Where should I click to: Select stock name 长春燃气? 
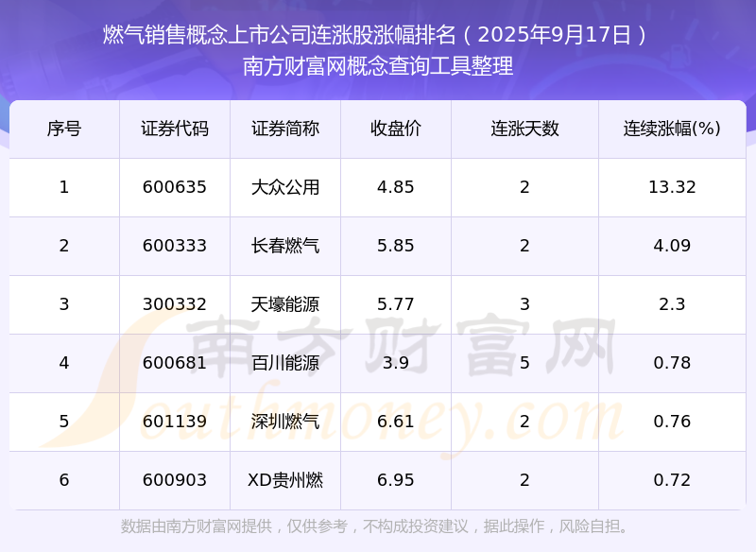coord(285,246)
